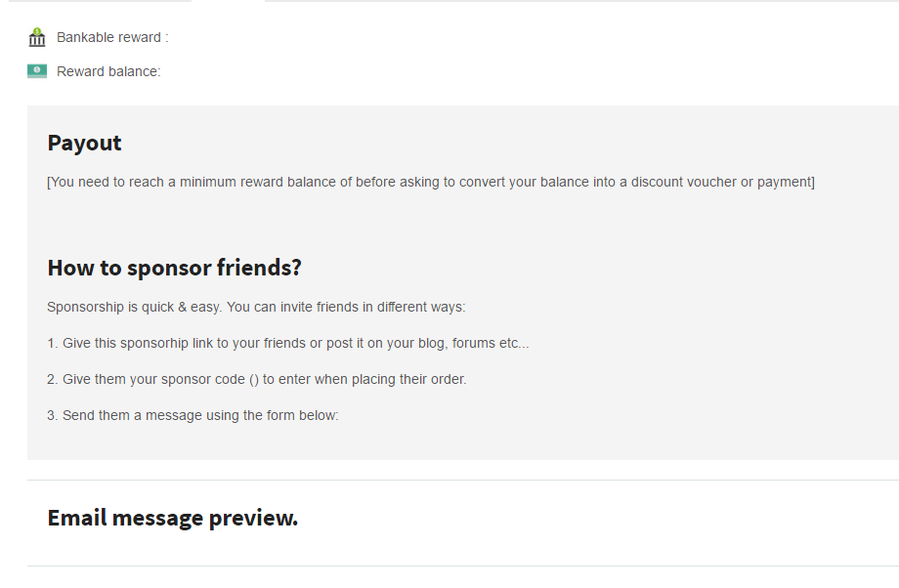Click the green cash icon beside Reward balance

coord(37,71)
